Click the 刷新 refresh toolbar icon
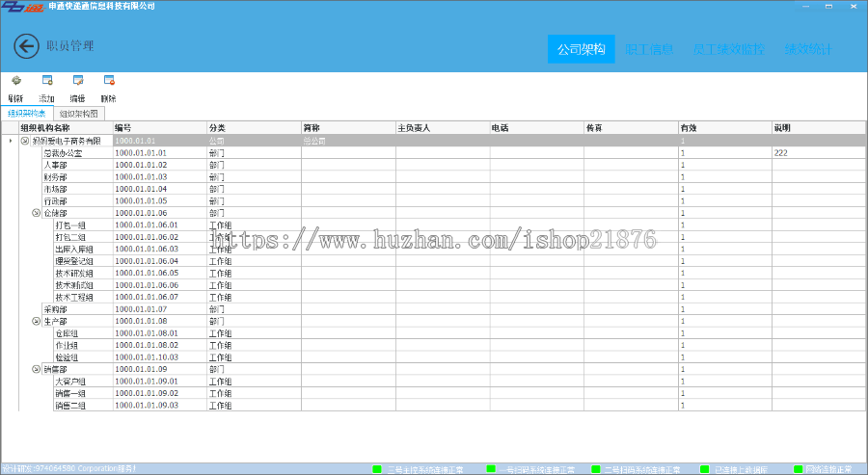Viewport: 868px width, 475px height. 16,81
